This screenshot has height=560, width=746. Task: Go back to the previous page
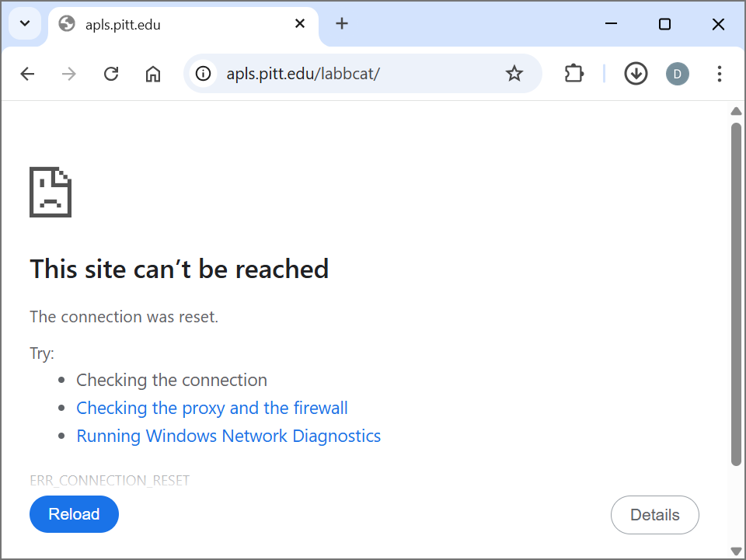28,74
